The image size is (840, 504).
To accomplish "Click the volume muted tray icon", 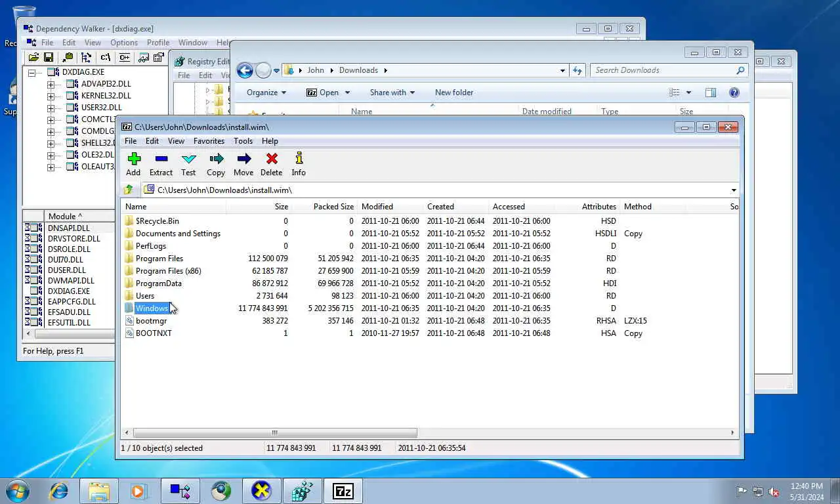I will pos(774,492).
